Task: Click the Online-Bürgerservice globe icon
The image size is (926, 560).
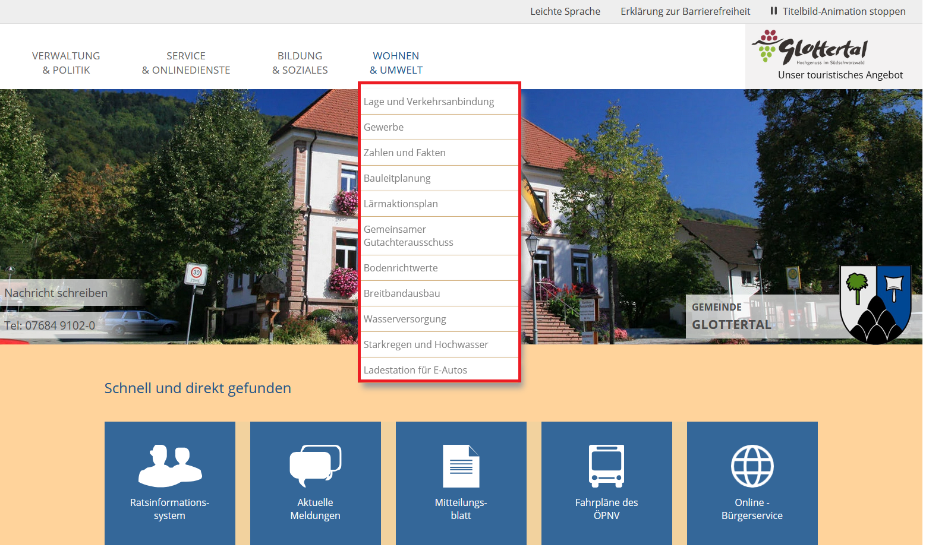Action: 752,466
